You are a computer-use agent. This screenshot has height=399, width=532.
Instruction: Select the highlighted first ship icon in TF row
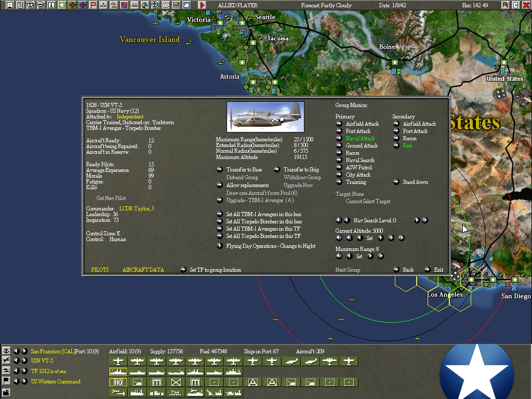click(x=118, y=372)
